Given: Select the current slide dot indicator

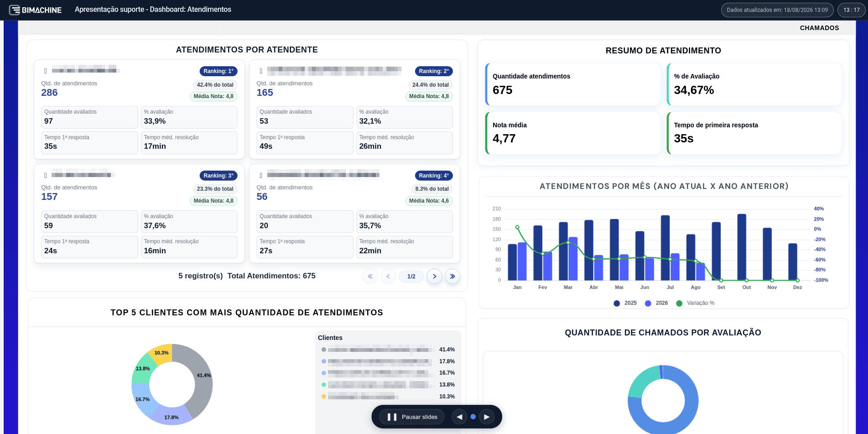Looking at the screenshot, I should pyautogui.click(x=473, y=417).
